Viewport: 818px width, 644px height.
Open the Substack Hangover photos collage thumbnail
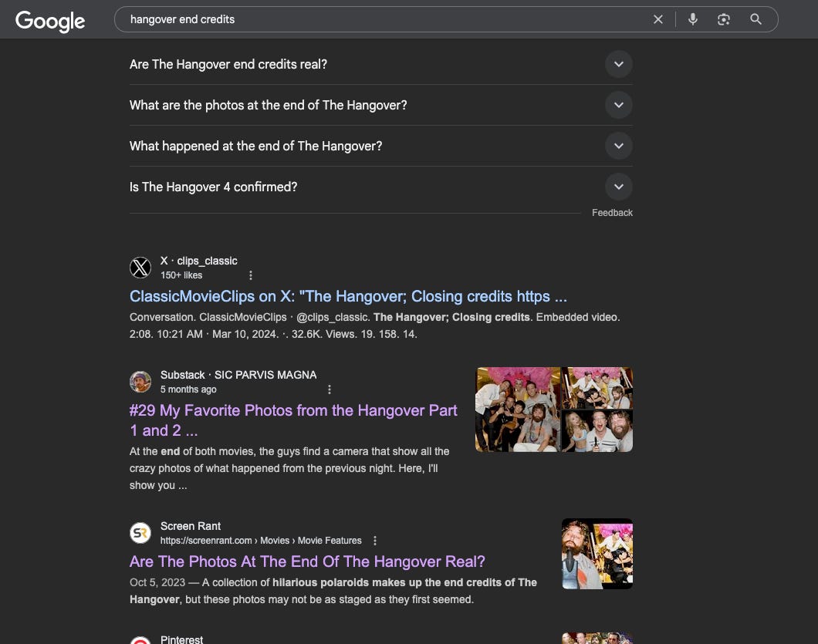[x=554, y=410]
